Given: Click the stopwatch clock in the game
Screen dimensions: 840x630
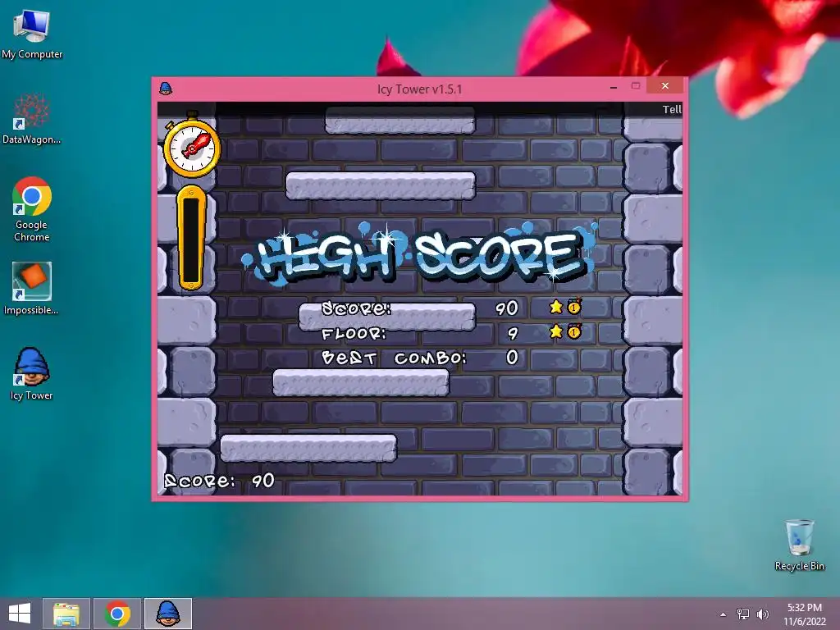Looking at the screenshot, I should (x=192, y=146).
